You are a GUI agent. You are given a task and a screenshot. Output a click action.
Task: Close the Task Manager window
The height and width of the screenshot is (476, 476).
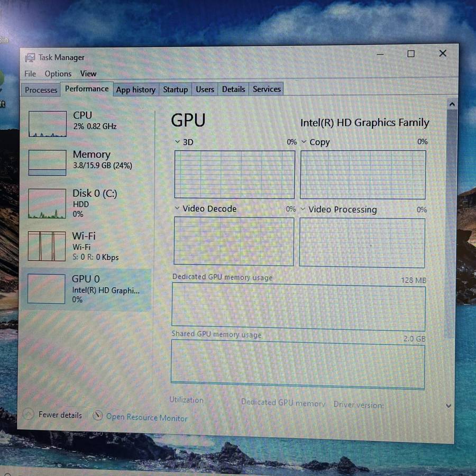443,53
